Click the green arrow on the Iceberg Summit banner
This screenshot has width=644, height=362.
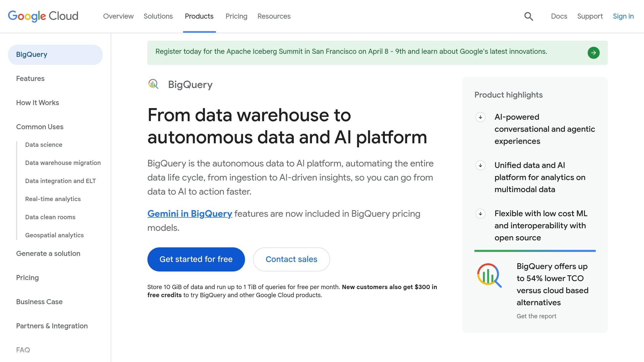pos(594,52)
